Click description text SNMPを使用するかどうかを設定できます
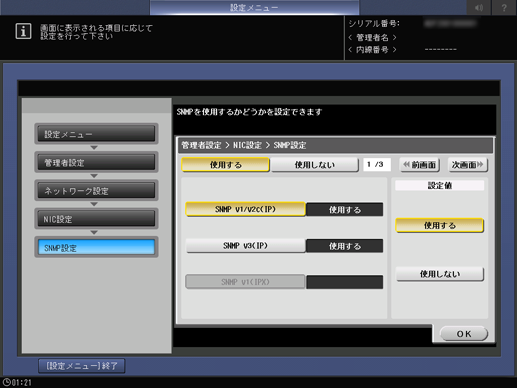The width and height of the screenshot is (517, 388). pos(249,112)
